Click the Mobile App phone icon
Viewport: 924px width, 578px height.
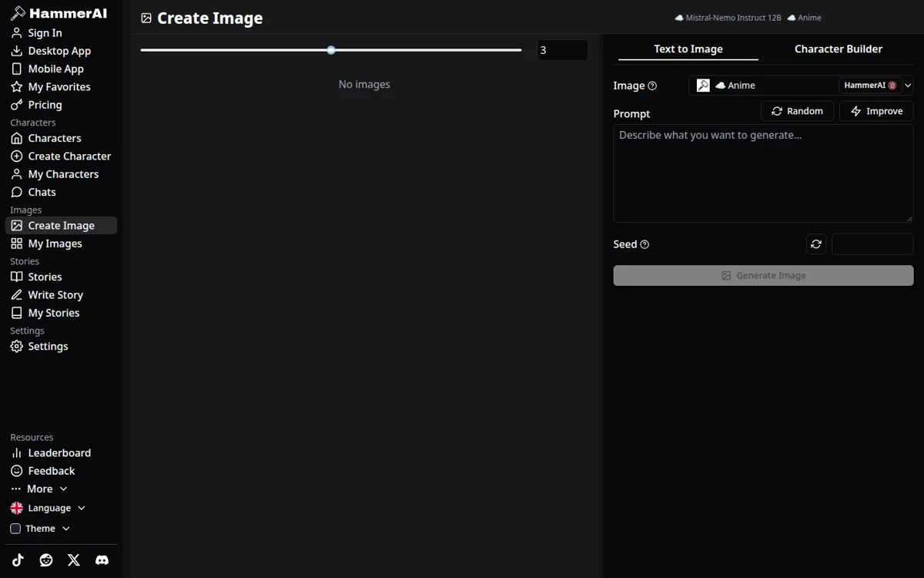(x=17, y=69)
